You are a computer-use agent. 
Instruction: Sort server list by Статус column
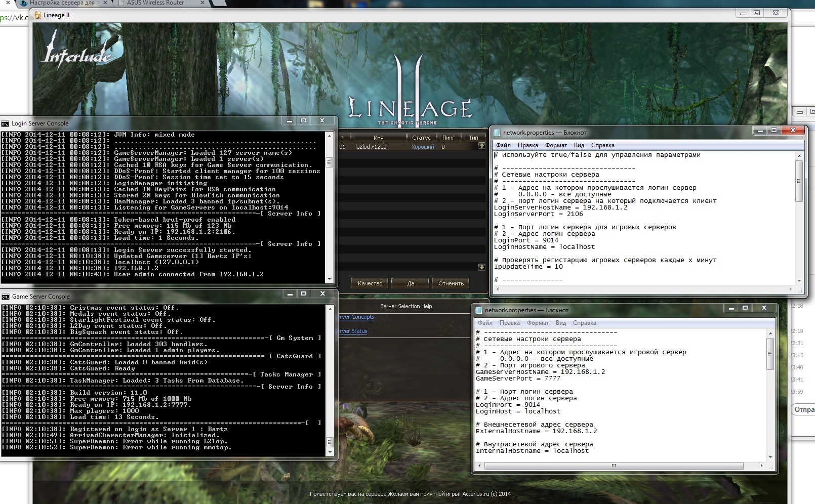point(421,138)
